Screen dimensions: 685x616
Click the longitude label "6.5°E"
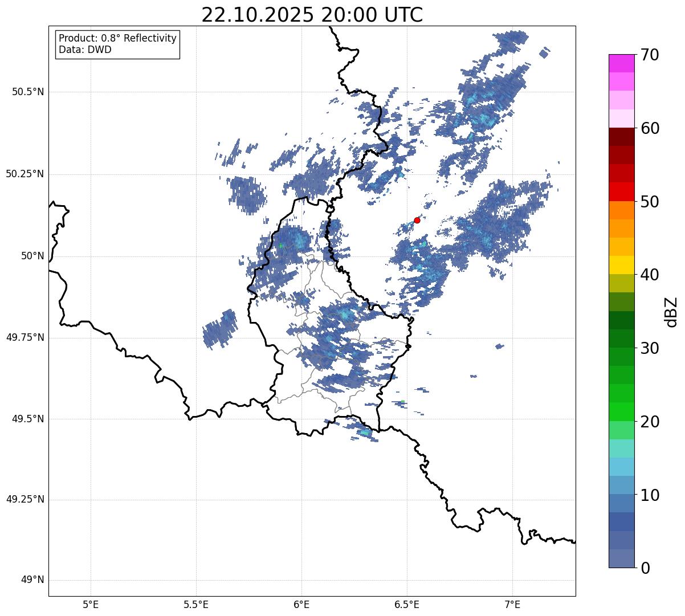tap(407, 605)
